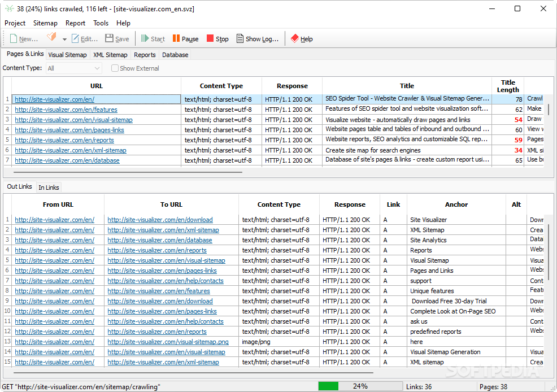557x392 pixels.
Task: Expand the Open project dropdown arrow
Action: 64,39
